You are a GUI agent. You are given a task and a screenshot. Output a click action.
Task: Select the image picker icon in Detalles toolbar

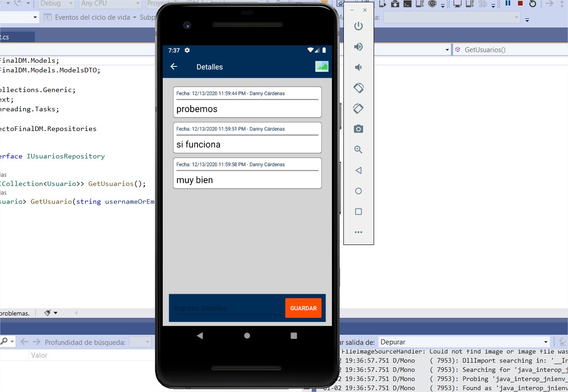click(x=321, y=66)
